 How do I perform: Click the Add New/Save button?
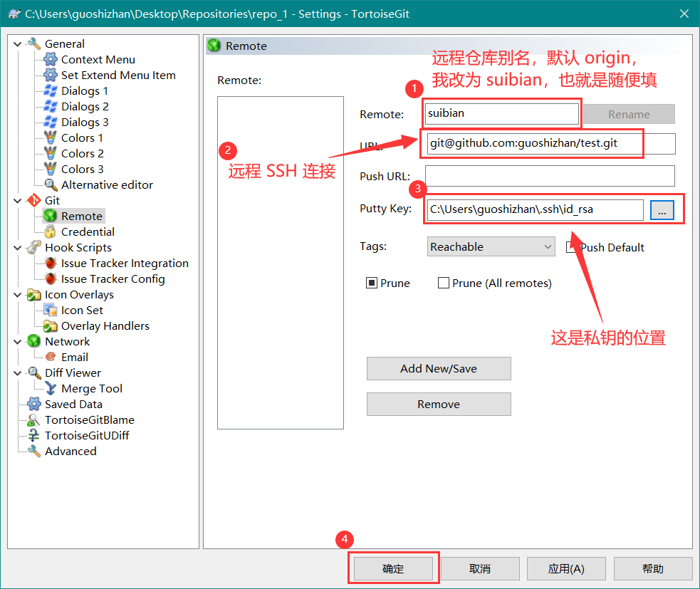439,369
